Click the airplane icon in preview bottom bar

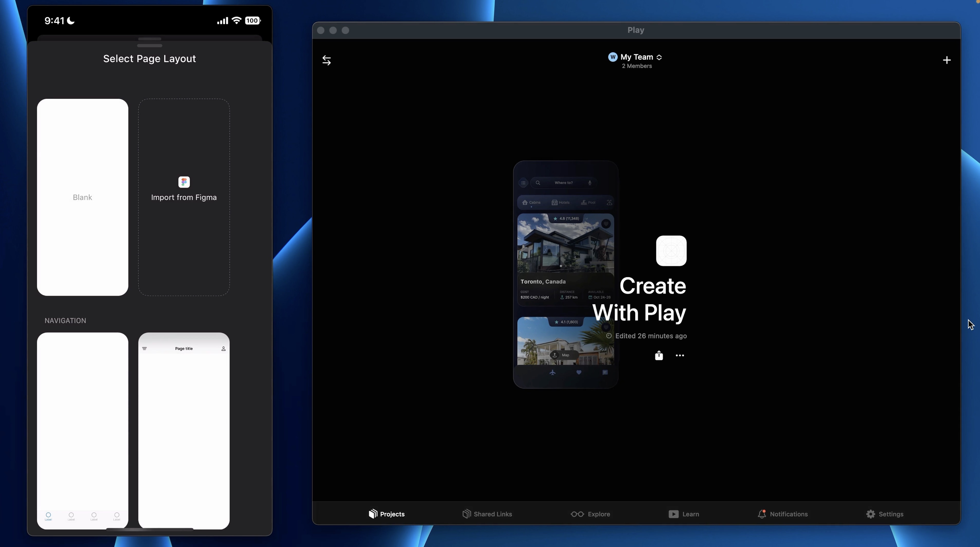[x=553, y=372]
